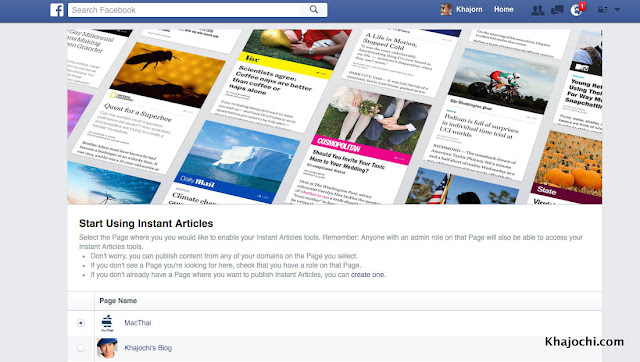640x362 pixels.
Task: Open the messages icon
Action: pyautogui.click(x=557, y=10)
